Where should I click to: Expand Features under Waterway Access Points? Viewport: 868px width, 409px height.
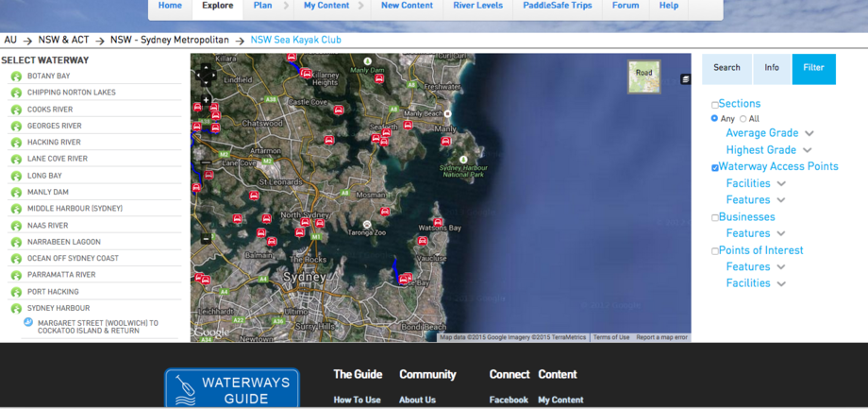[x=780, y=200]
